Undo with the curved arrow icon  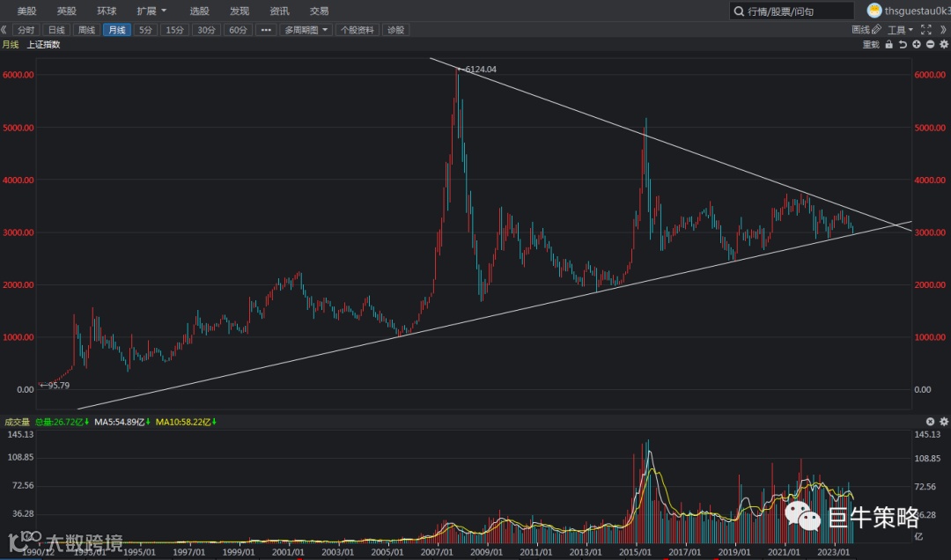tap(903, 44)
